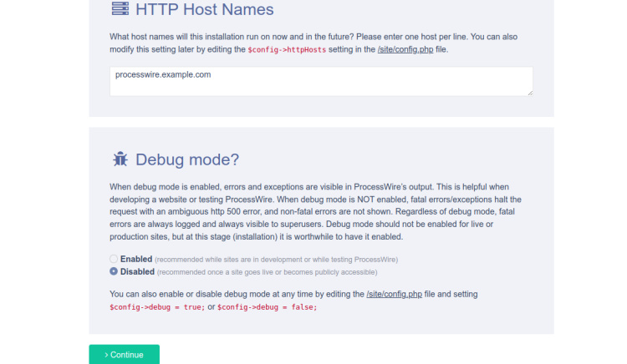Click the bug icon next to Debug mode
This screenshot has width=627, height=364.
[120, 159]
